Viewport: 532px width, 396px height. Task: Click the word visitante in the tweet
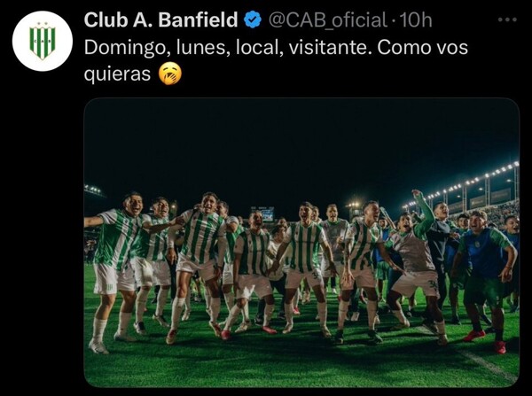coord(328,48)
